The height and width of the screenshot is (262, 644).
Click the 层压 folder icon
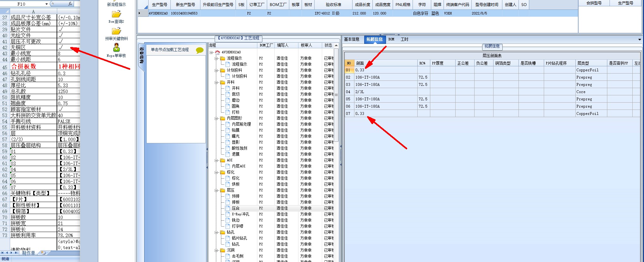tap(223, 190)
